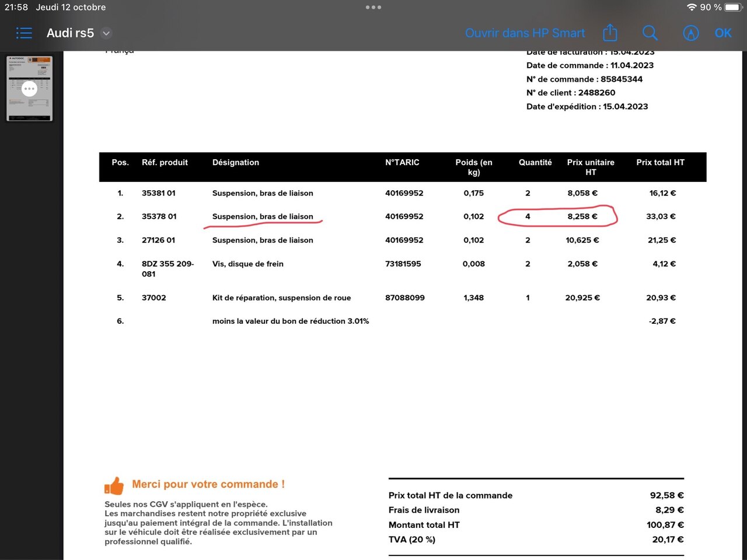Click the red-circled price 8,258 €

coord(582,216)
